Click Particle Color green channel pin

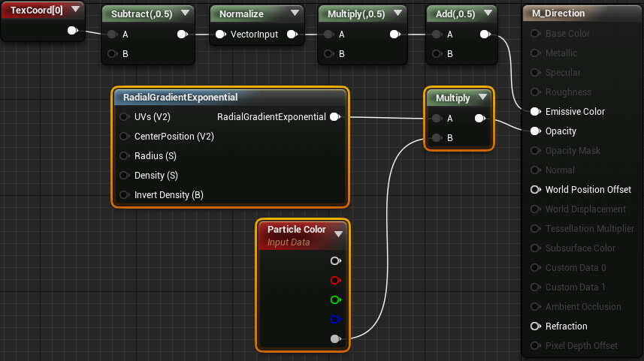(336, 300)
